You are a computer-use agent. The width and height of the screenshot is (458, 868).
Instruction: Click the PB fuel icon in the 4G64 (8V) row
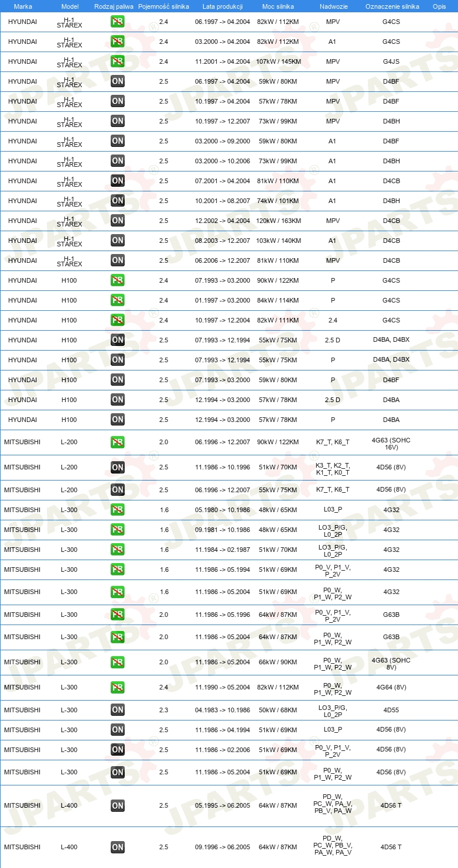click(x=118, y=687)
